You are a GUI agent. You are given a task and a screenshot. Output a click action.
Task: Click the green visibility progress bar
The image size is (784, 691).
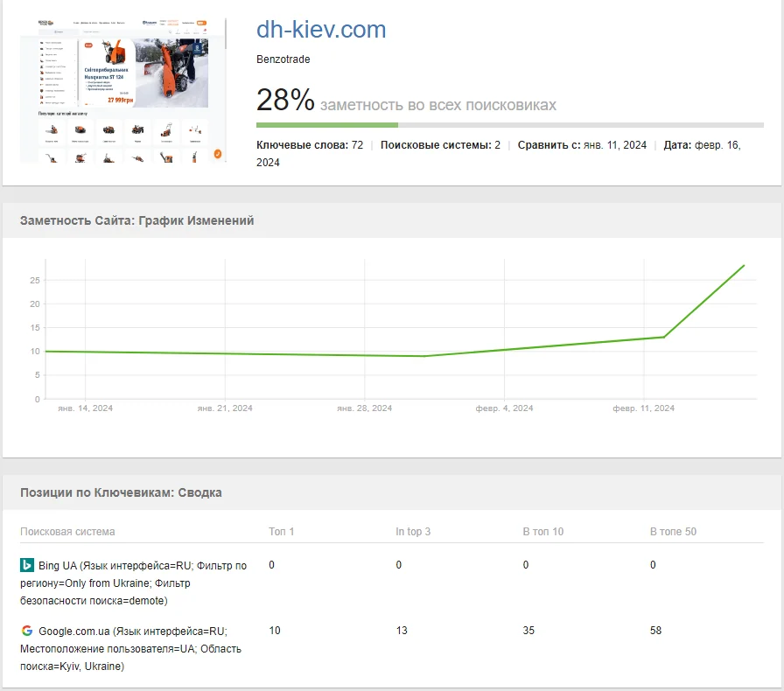pyautogui.click(x=327, y=125)
